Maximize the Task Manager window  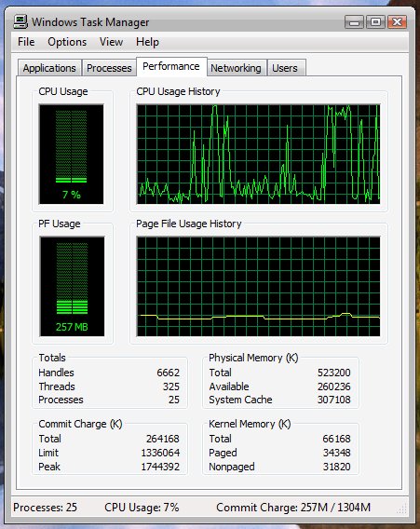pyautogui.click(x=375, y=22)
